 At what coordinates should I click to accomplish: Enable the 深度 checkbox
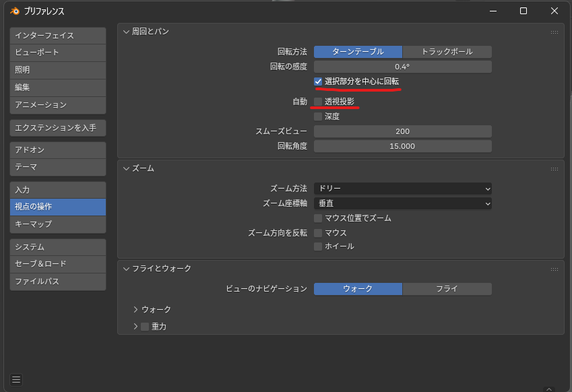(318, 117)
